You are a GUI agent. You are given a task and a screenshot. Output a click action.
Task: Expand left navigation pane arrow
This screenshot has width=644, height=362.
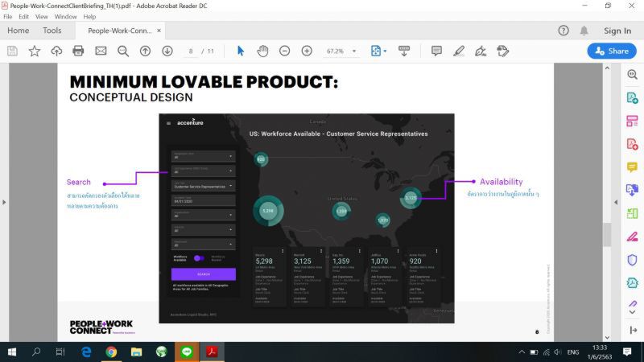4,202
